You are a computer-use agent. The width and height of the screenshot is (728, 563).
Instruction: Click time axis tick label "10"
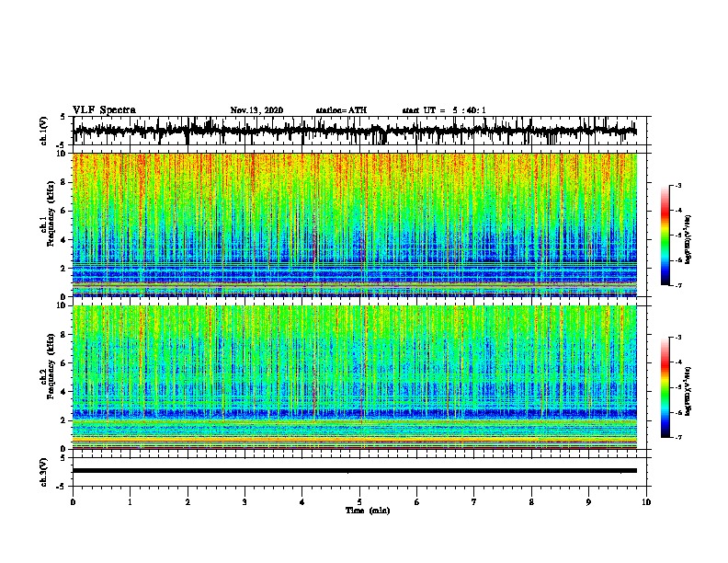pos(646,502)
